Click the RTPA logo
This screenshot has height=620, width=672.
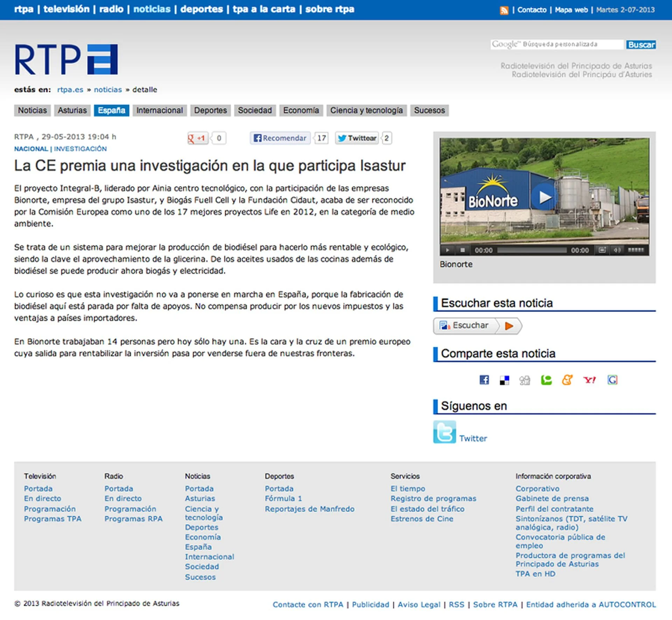click(66, 59)
